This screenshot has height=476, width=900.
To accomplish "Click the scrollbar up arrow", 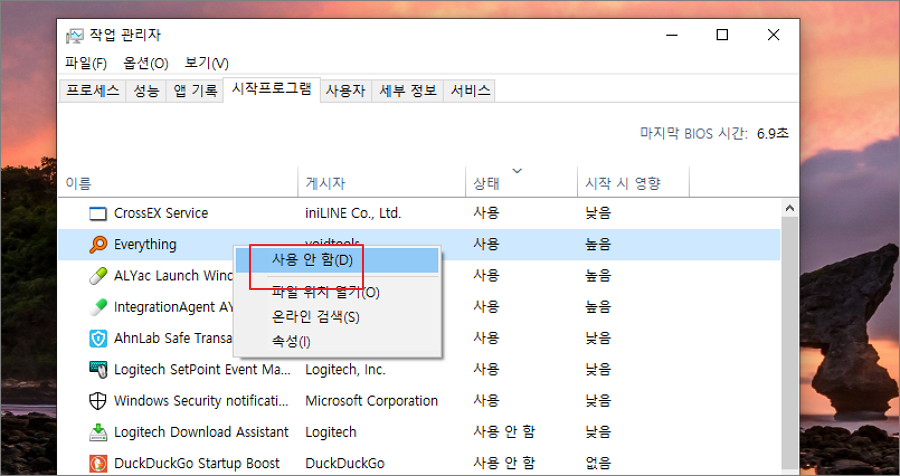I will click(790, 208).
